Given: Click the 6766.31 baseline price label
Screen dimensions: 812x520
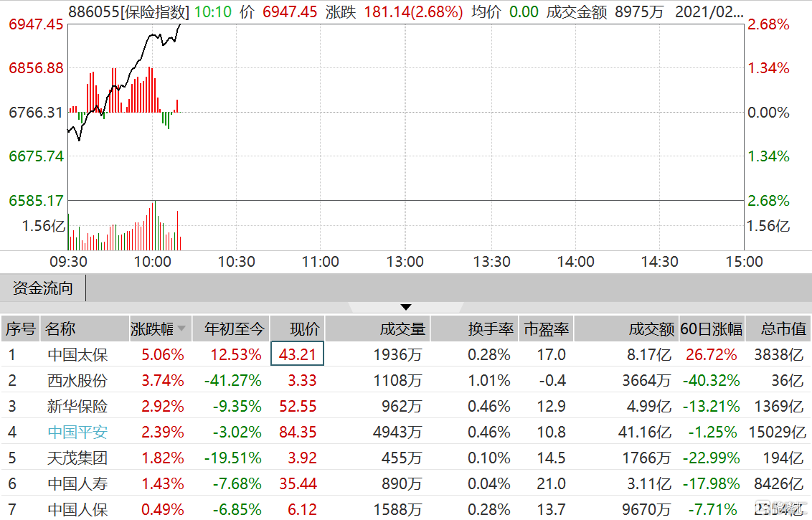Looking at the screenshot, I should pyautogui.click(x=36, y=112).
